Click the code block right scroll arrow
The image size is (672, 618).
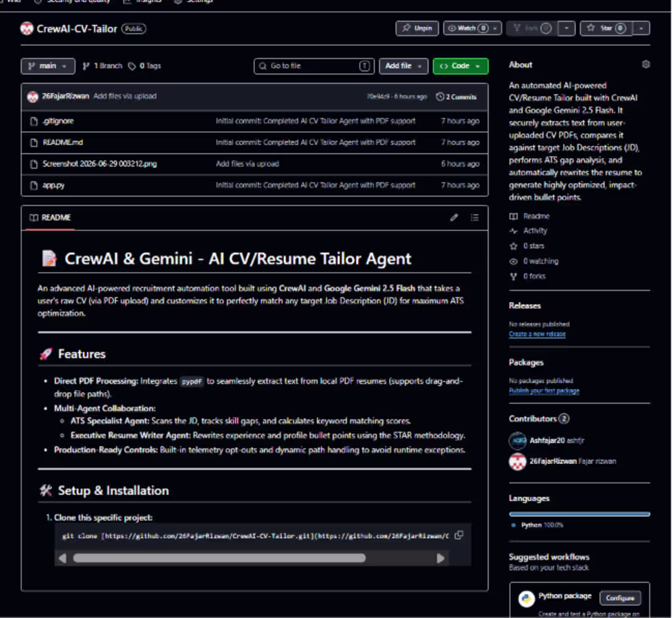tap(440, 558)
